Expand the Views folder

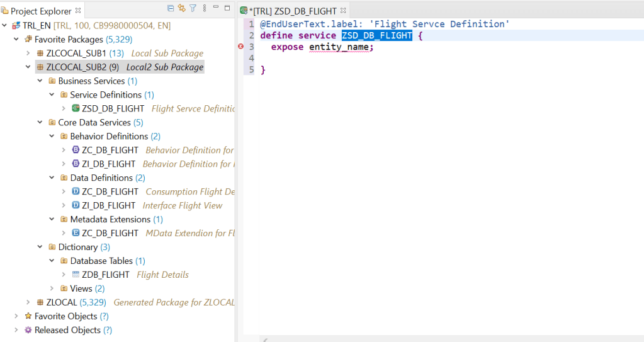point(52,288)
